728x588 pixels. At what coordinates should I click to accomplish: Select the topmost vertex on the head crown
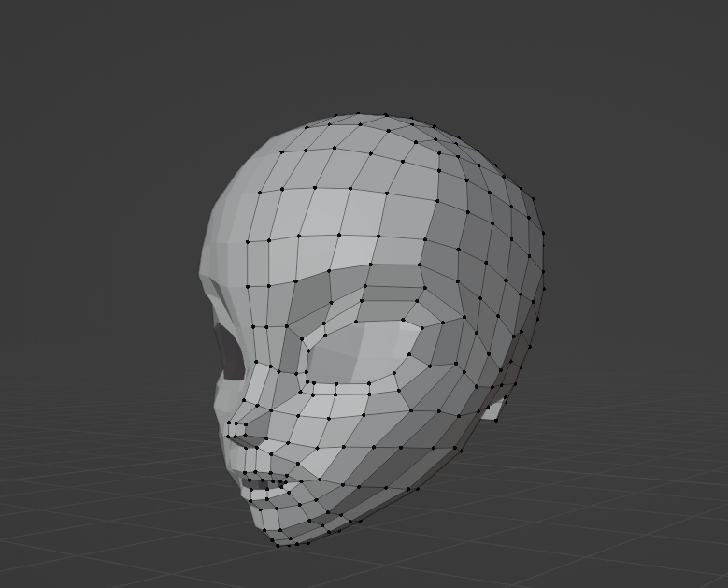361,114
